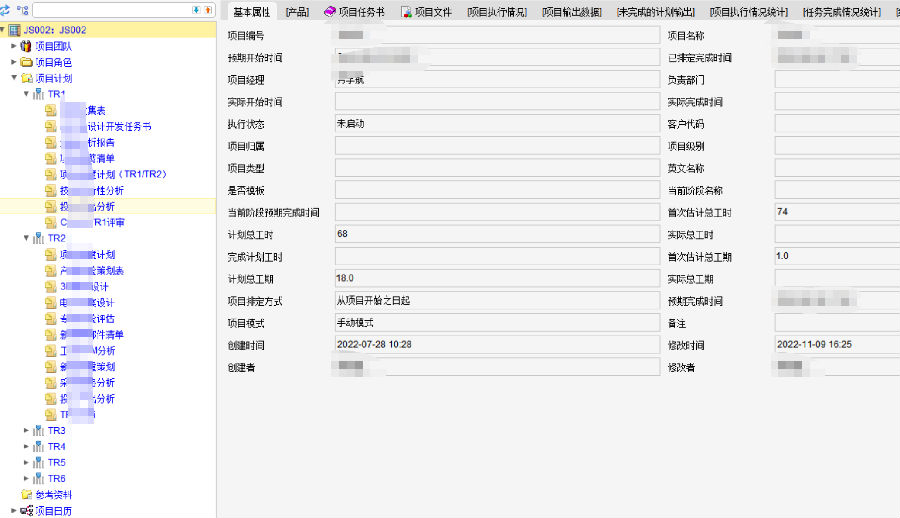
Task: Expand the TR3 stage node
Action: point(26,430)
